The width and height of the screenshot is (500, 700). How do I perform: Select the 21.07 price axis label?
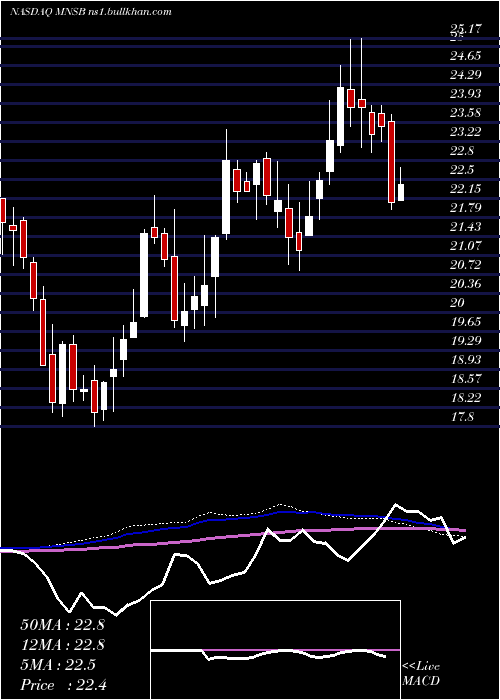466,246
